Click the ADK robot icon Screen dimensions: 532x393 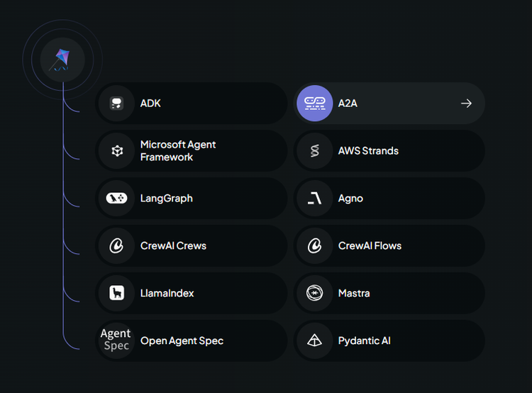point(117,103)
